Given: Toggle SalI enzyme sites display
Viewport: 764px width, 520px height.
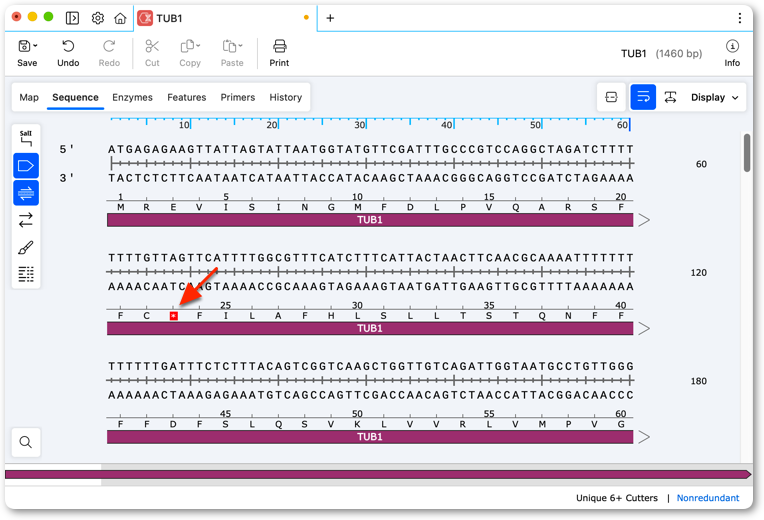Looking at the screenshot, I should click(26, 138).
